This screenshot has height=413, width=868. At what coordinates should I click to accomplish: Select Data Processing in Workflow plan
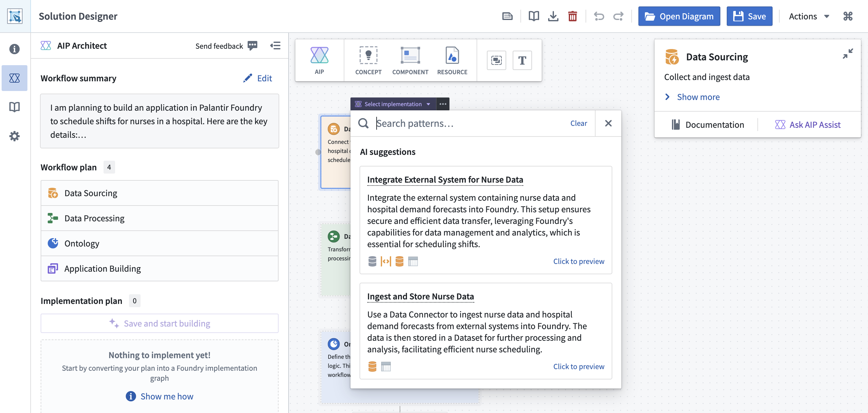159,218
